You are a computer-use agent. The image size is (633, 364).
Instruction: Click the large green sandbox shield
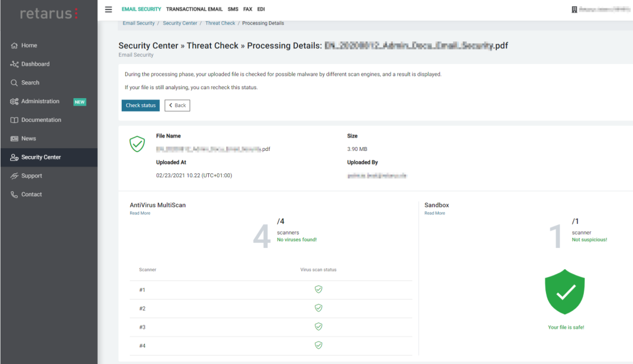[565, 292]
